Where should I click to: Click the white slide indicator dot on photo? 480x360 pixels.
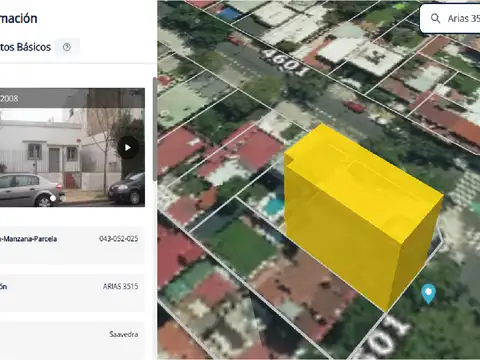[53, 198]
